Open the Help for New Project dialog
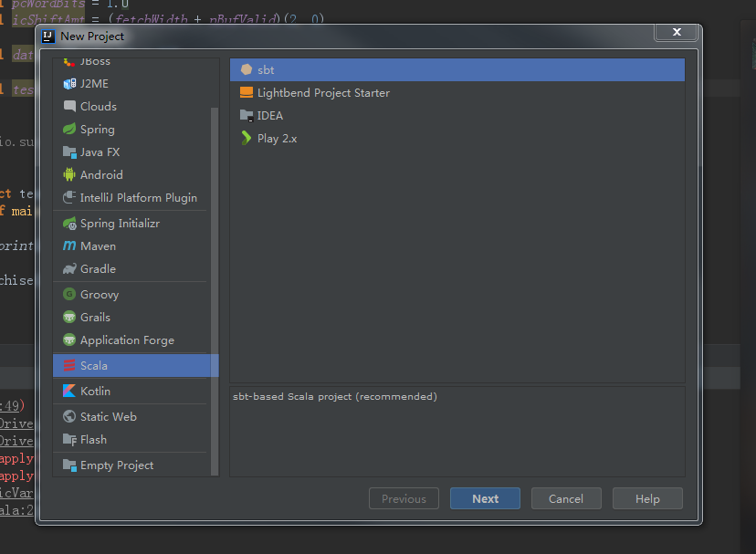Image resolution: width=756 pixels, height=554 pixels. 647,498
